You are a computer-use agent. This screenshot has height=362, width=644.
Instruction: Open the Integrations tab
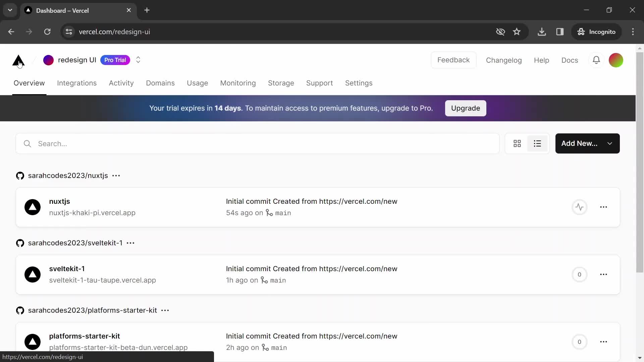[77, 83]
